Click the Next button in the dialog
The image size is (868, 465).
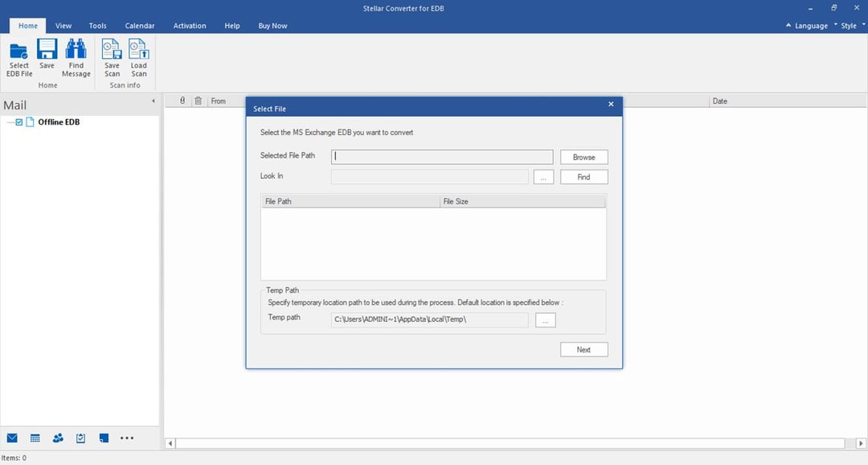(x=584, y=349)
